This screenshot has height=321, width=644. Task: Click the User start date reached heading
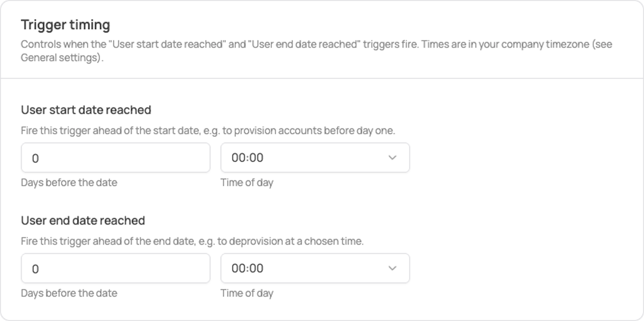click(x=86, y=110)
